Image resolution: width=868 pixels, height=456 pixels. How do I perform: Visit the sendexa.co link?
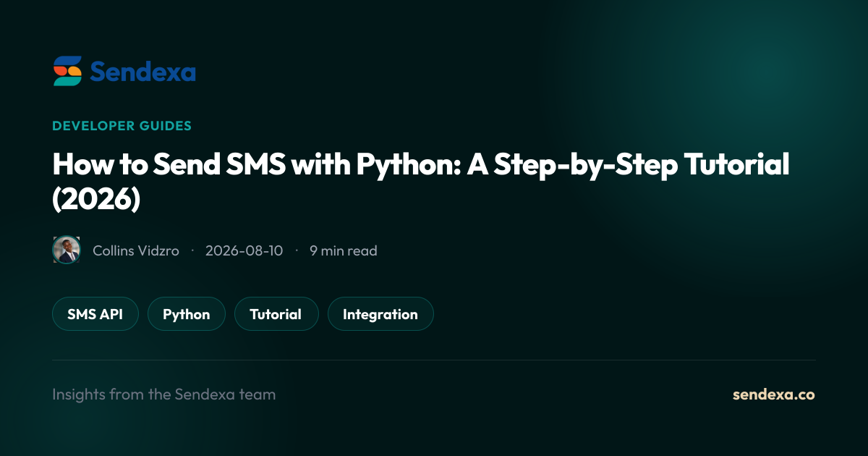(774, 394)
